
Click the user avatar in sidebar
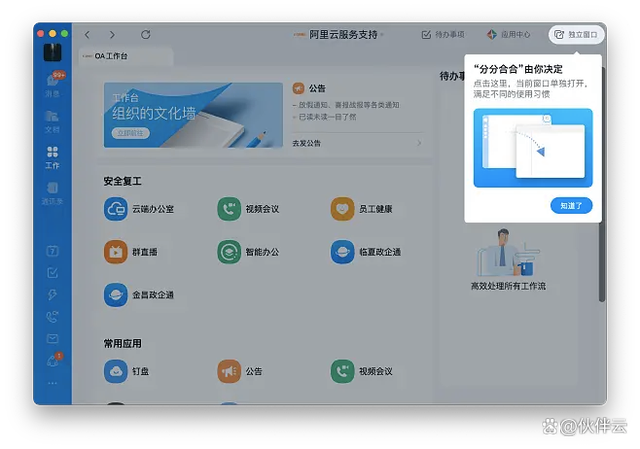[x=53, y=52]
